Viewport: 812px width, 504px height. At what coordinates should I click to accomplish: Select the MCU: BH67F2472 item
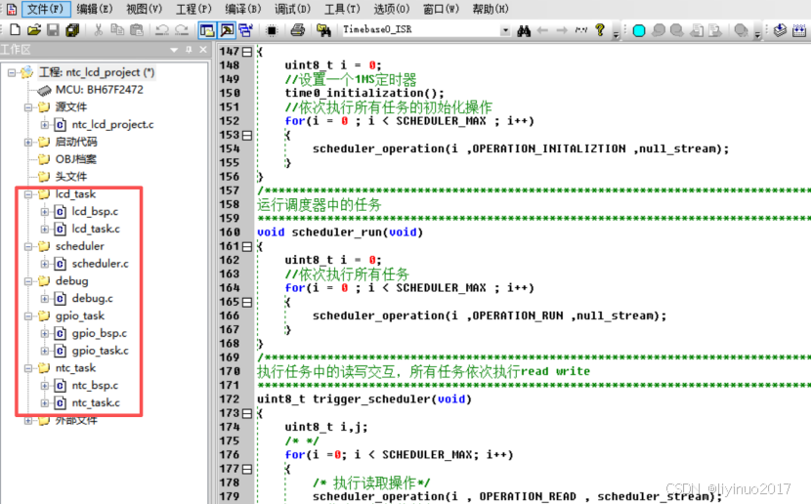click(99, 90)
